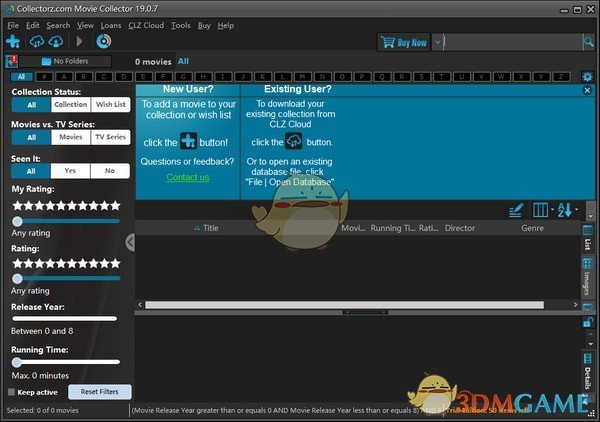Select Wish List under Collection Status
This screenshot has height=422, width=600.
(111, 104)
